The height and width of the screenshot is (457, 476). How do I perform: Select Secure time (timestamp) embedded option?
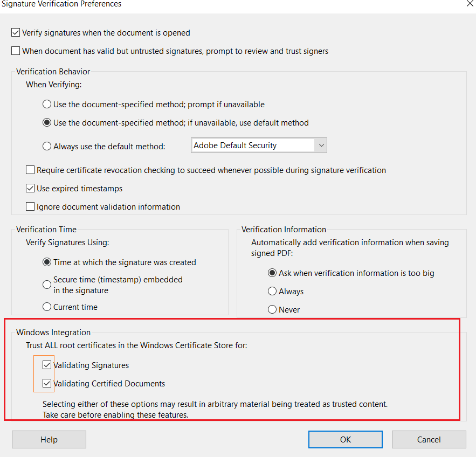pos(47,285)
